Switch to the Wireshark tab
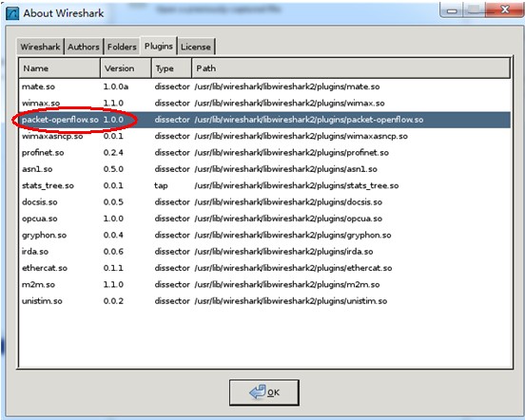 40,47
